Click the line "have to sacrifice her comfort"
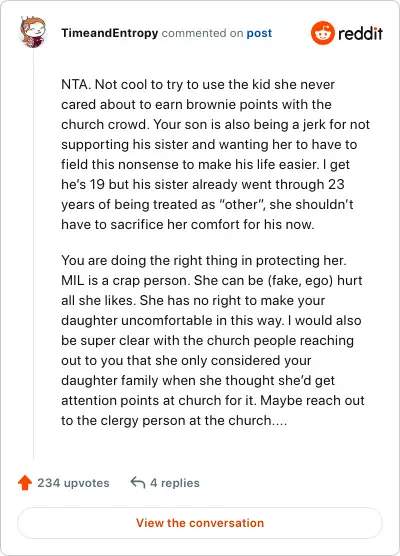The image size is (400, 556). (x=188, y=224)
